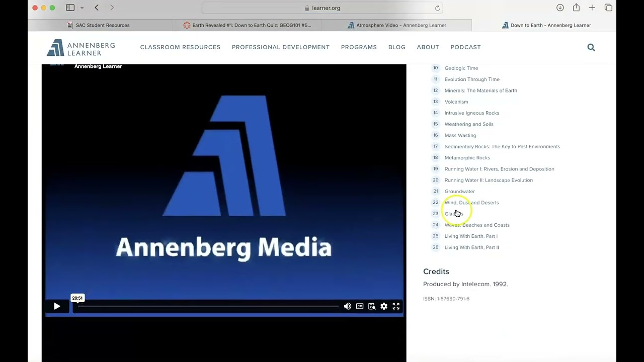This screenshot has width=644, height=362.
Task: Open Running Water I episode
Action: [500, 169]
